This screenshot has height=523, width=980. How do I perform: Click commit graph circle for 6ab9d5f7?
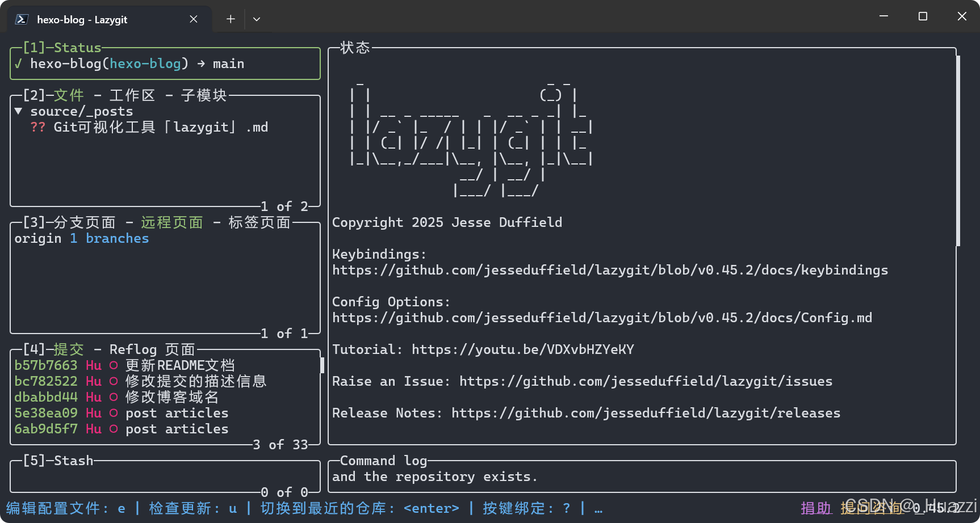pyautogui.click(x=114, y=429)
